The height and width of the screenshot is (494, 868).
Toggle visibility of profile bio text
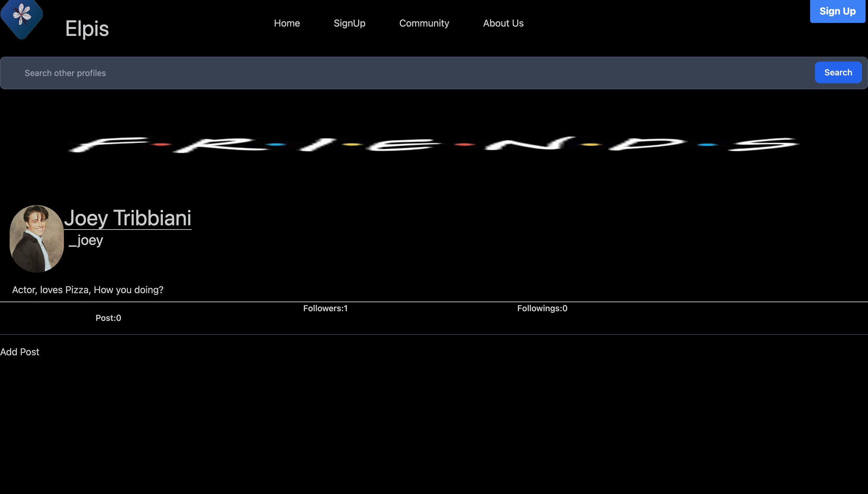pos(88,289)
